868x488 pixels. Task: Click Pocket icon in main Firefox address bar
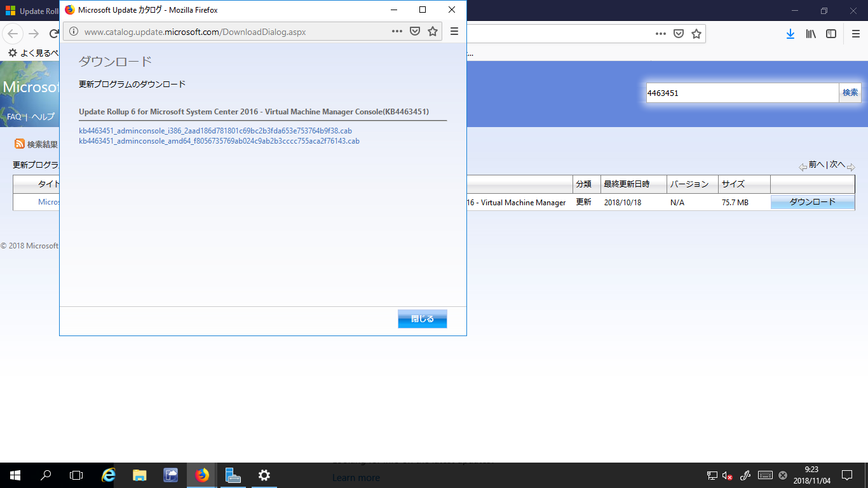tap(679, 34)
